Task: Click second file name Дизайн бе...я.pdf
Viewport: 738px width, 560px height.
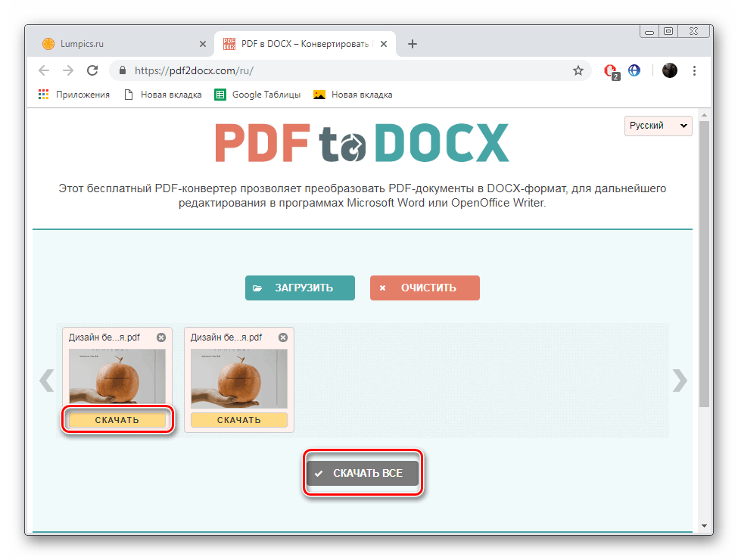Action: pyautogui.click(x=226, y=338)
